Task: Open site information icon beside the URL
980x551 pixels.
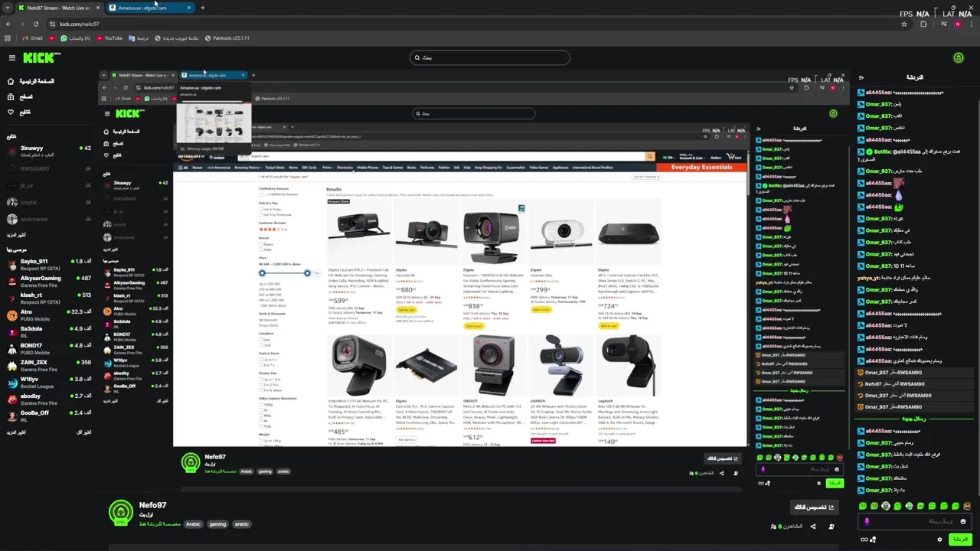Action: click(x=52, y=24)
